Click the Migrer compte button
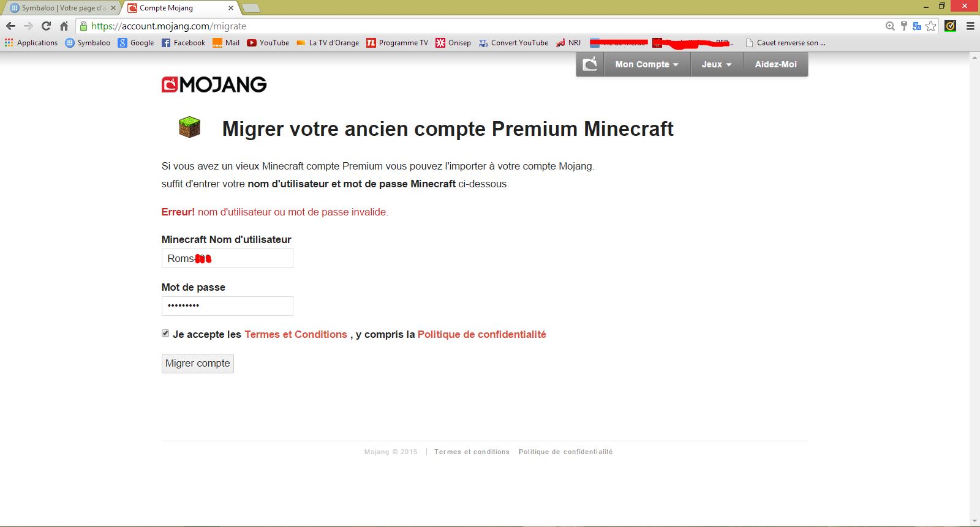The image size is (980, 527). click(x=198, y=363)
